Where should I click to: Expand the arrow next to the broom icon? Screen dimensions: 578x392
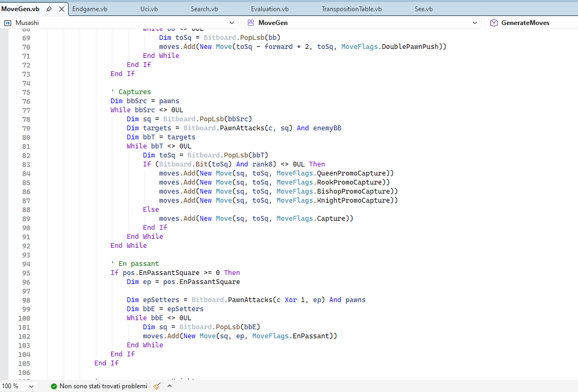tap(170, 386)
